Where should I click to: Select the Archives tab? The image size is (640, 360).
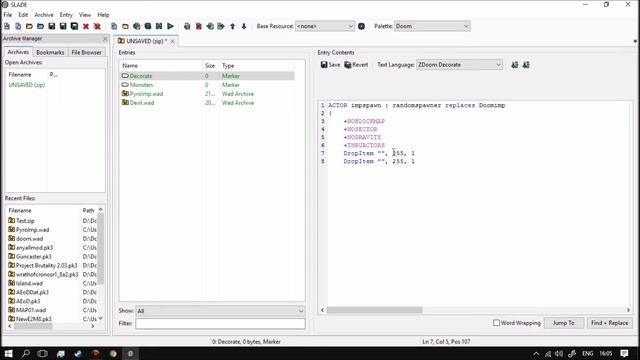coord(18,52)
